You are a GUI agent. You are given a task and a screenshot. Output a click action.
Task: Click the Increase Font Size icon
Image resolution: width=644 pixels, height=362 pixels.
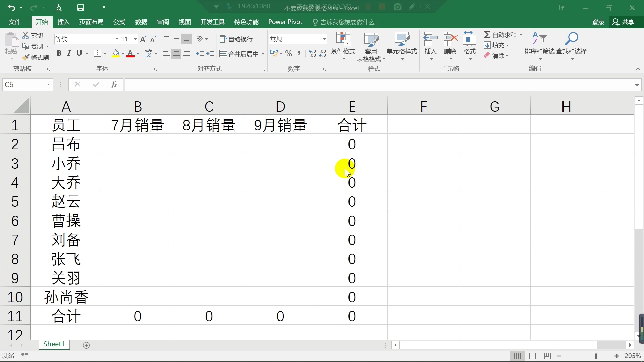click(143, 39)
